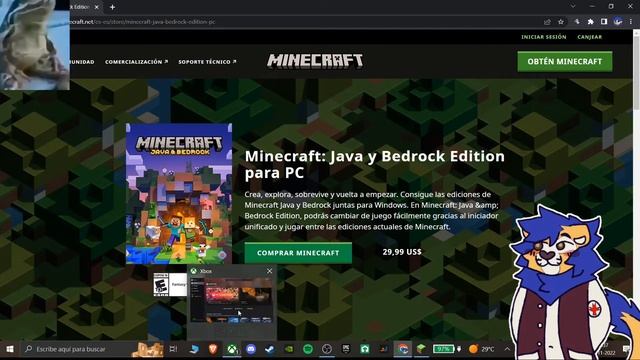Image resolution: width=640 pixels, height=360 pixels.
Task: Click the 29°C weather widget
Action: (x=482, y=349)
